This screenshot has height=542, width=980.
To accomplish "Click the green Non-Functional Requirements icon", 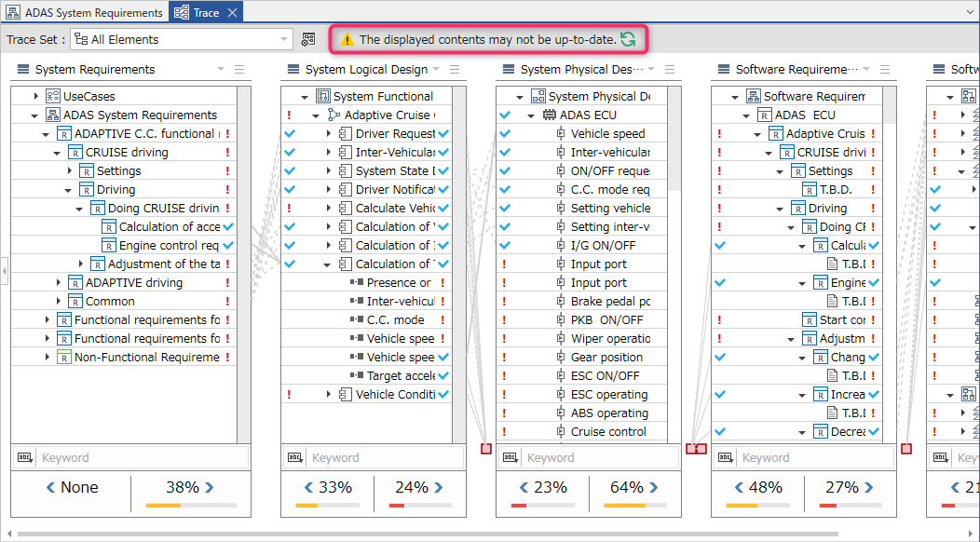I will pyautogui.click(x=64, y=357).
